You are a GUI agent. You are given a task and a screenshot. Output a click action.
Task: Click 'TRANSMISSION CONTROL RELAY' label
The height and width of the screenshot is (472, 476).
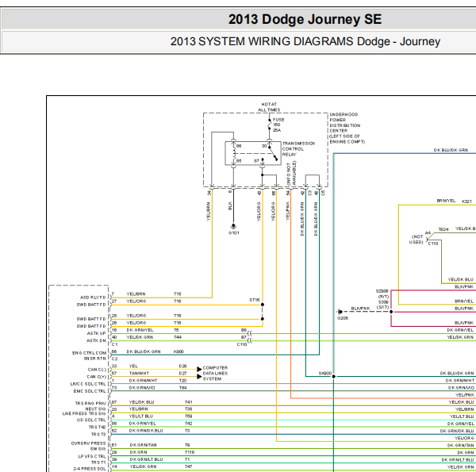point(298,148)
